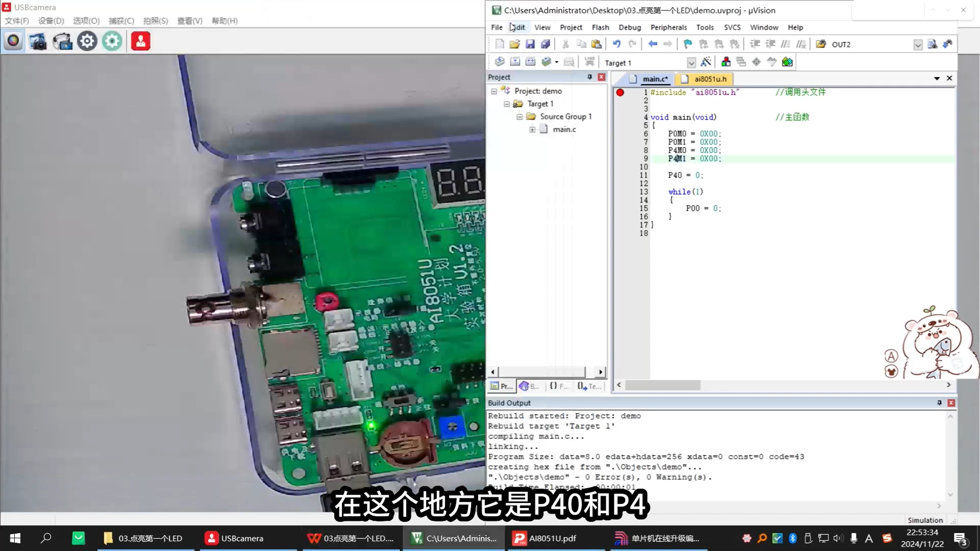Screen dimensions: 980x551
Task: Click the Simulation label in status bar
Action: 925,520
